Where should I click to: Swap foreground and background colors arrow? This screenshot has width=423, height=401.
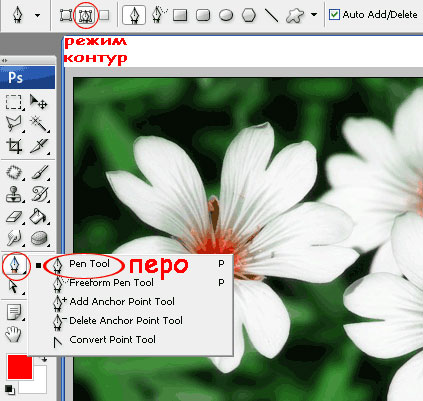tap(44, 359)
